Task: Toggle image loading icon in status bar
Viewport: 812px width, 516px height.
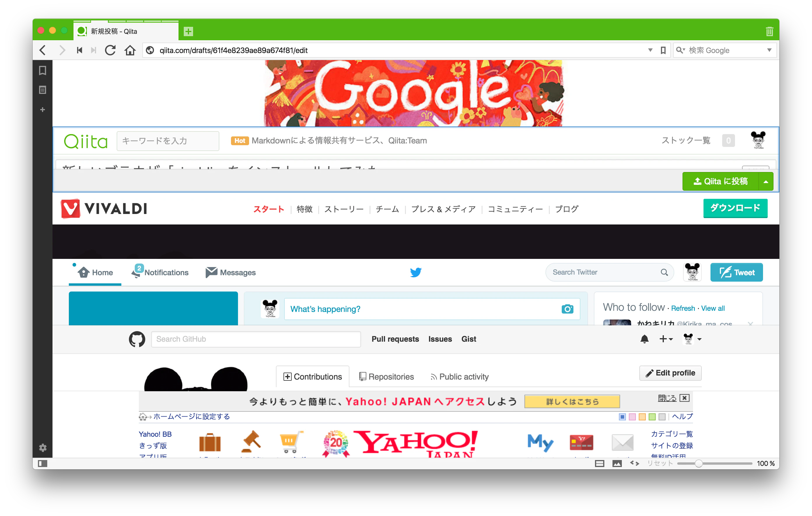Action: click(617, 464)
